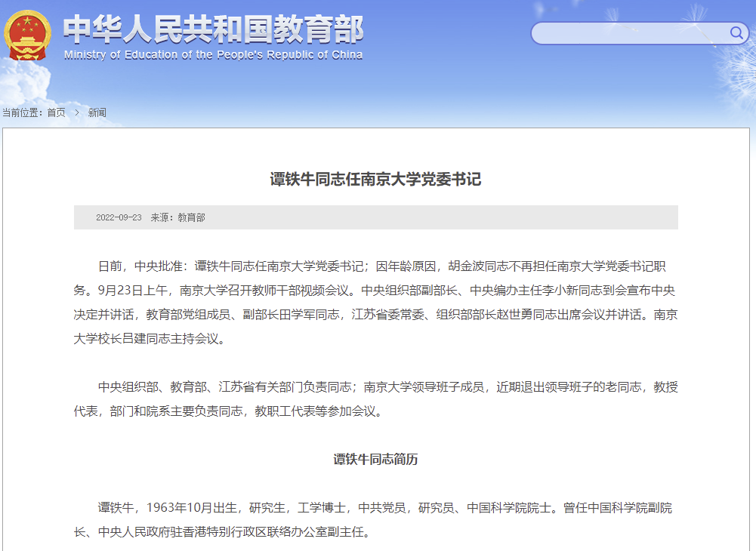
Task: Click the publication date 2022-09-23
Action: pyautogui.click(x=119, y=217)
